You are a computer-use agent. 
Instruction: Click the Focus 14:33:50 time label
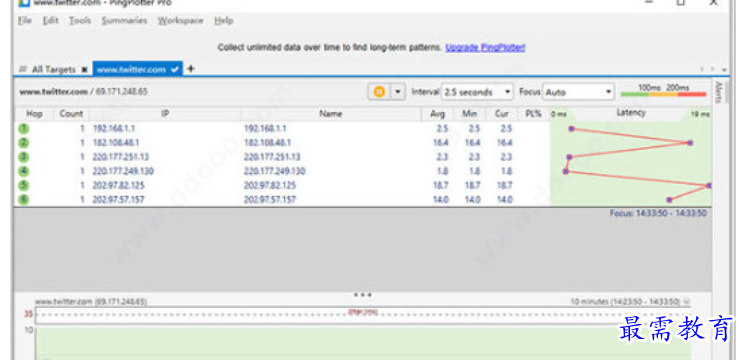tap(658, 213)
